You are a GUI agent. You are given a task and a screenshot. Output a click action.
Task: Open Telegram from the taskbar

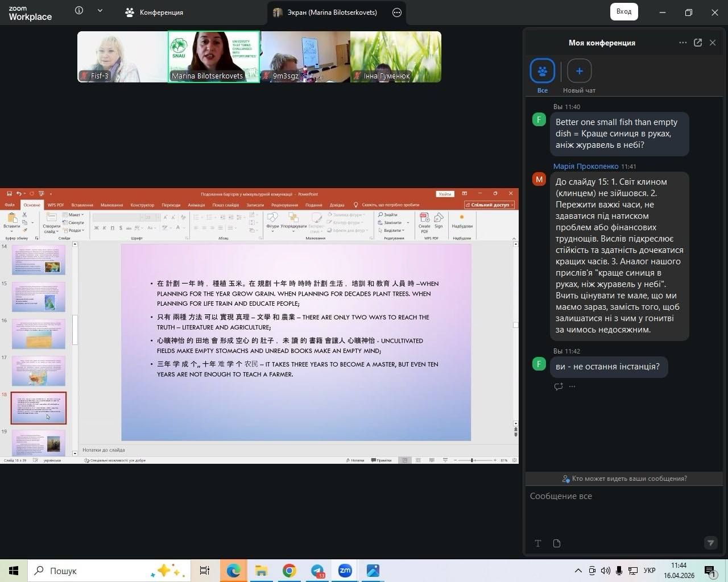317,571
